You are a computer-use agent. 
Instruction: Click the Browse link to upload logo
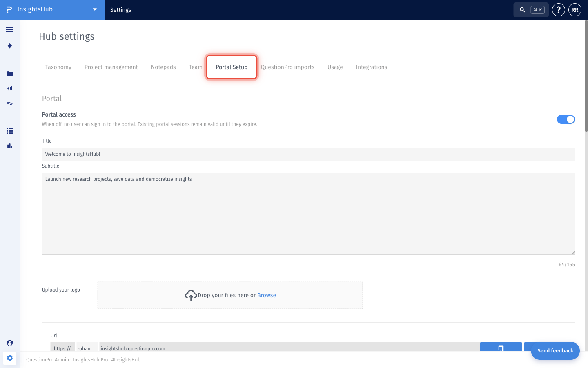[x=267, y=295]
